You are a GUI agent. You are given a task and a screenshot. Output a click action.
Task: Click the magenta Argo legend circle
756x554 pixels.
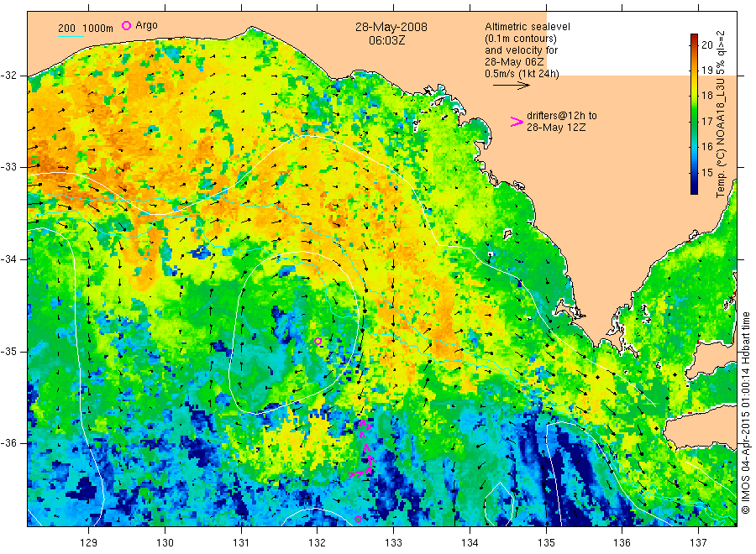click(126, 25)
